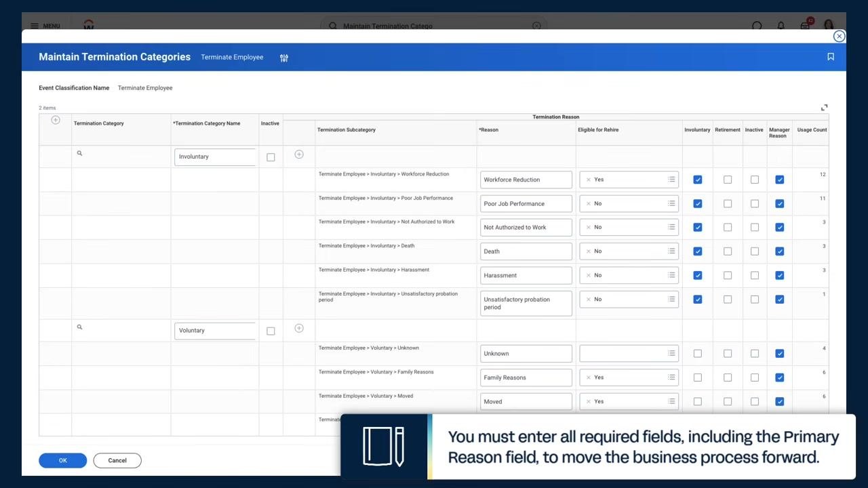
Task: Open rehire prompt list for Harassment
Action: 671,275
